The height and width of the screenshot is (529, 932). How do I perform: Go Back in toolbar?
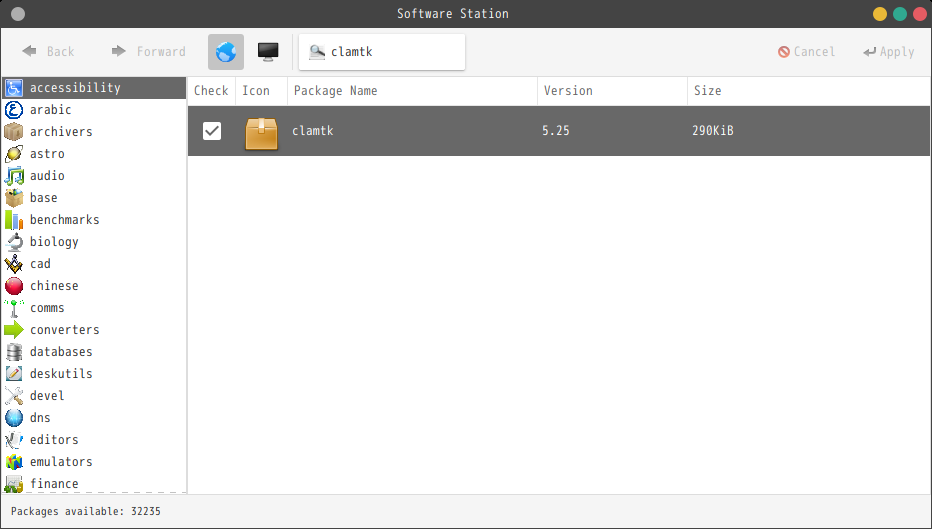point(48,52)
